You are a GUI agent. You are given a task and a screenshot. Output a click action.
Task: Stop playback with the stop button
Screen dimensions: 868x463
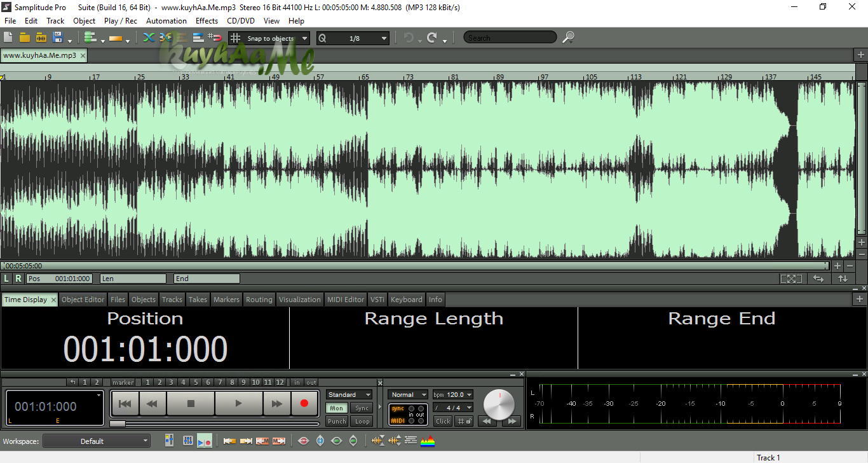tap(191, 403)
